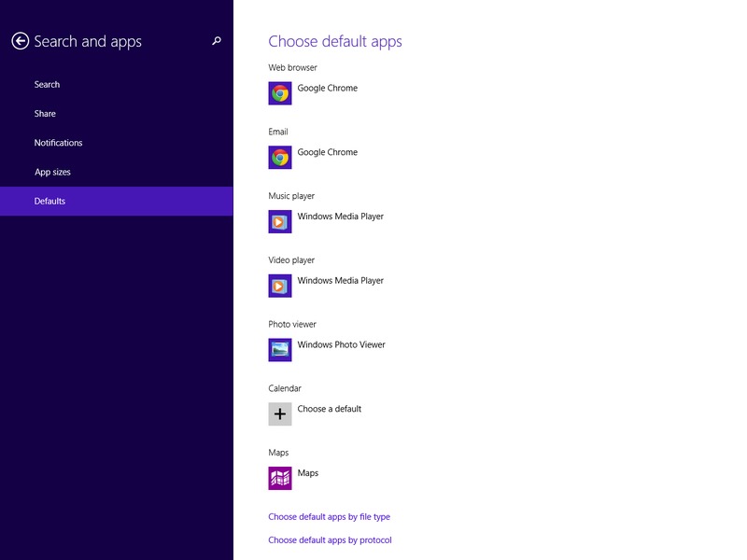Viewport: 747px width, 560px height.
Task: Click Choose a default for Calendar
Action: 329,409
